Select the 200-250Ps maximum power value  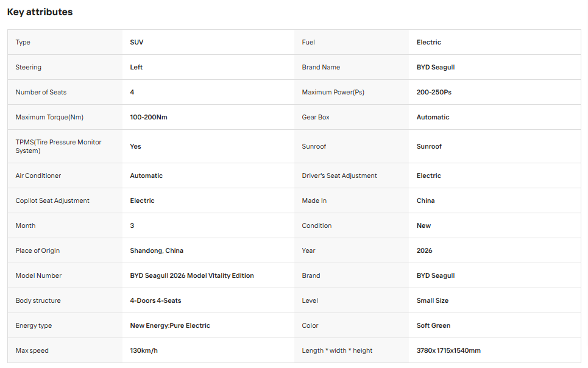click(434, 92)
